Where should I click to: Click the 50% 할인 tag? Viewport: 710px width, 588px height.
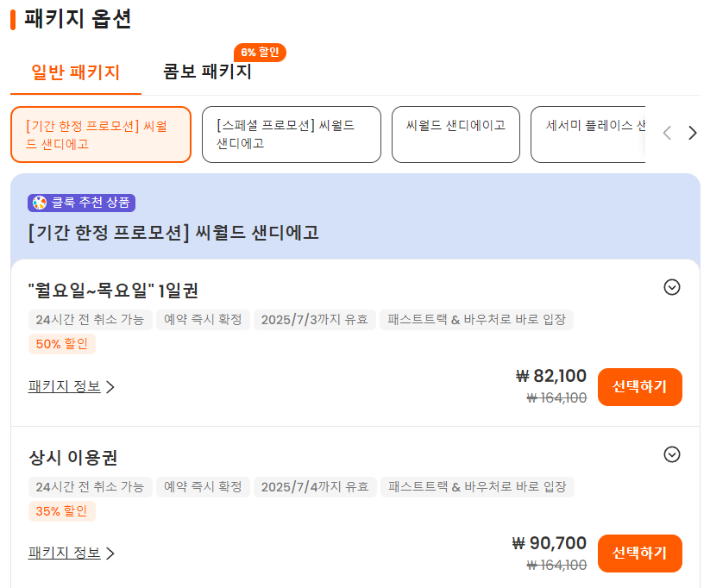click(61, 344)
